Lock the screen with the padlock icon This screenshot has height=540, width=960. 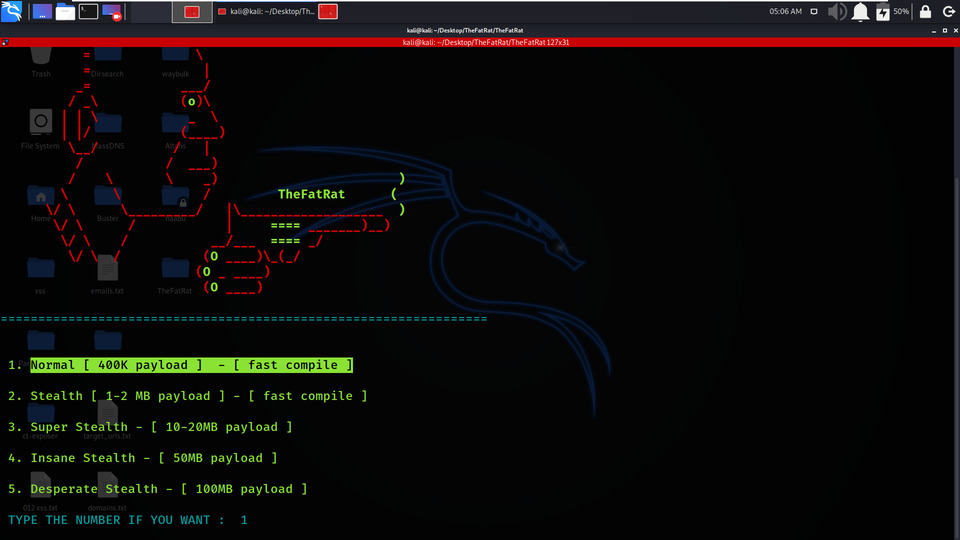[926, 12]
